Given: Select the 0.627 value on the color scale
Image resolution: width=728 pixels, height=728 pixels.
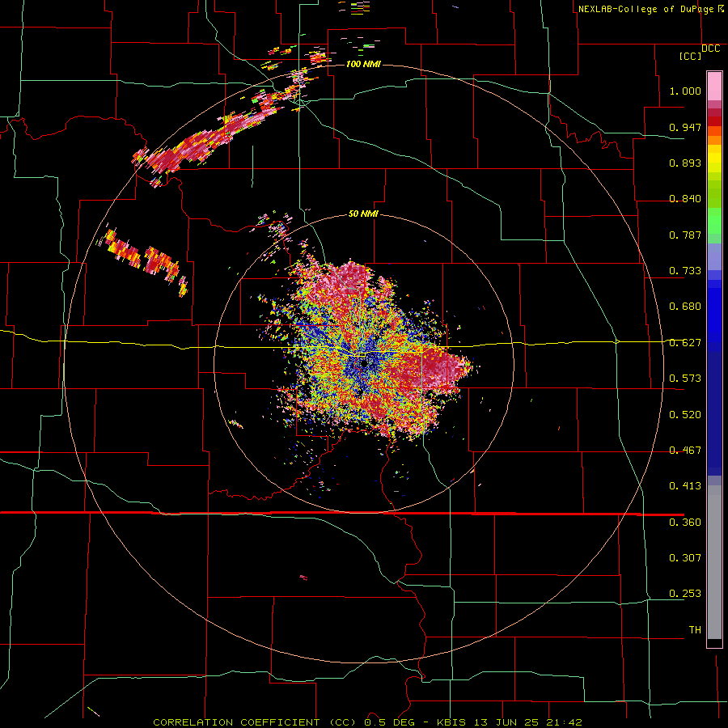Looking at the screenshot, I should point(685,343).
